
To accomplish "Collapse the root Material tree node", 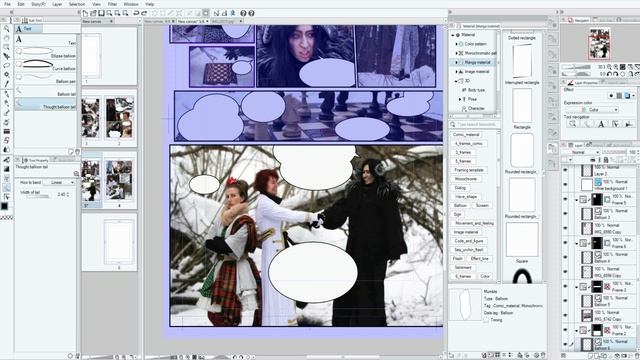I will coord(453,35).
